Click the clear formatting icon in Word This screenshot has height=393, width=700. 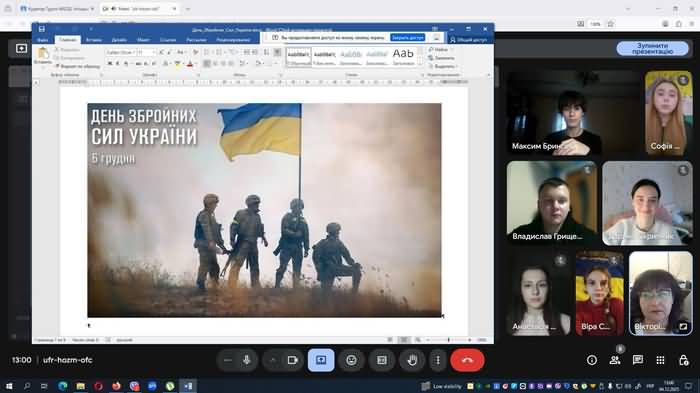(195, 52)
